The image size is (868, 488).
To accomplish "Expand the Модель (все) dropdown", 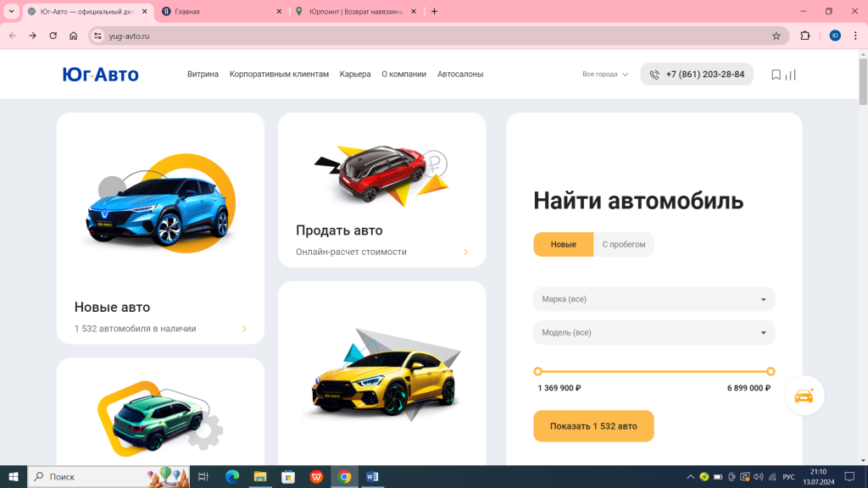I will tap(654, 332).
